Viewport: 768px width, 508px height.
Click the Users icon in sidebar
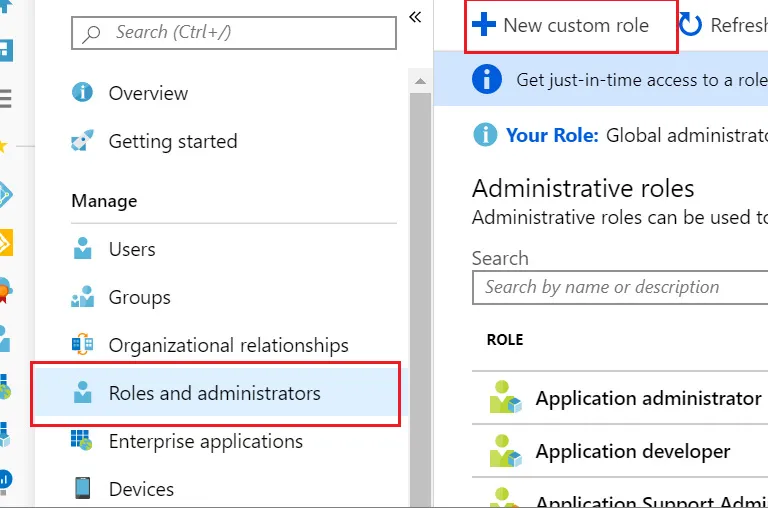pos(83,249)
